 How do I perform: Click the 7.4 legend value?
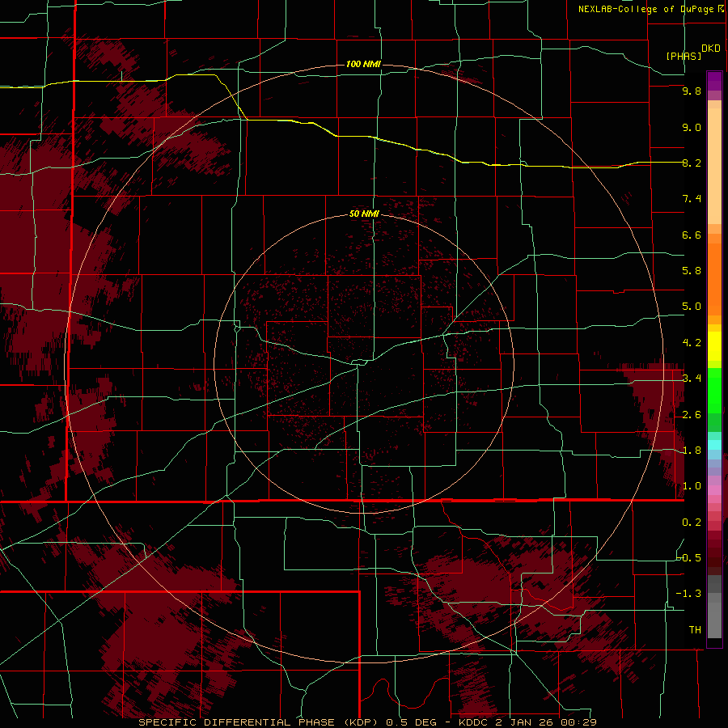coord(692,199)
